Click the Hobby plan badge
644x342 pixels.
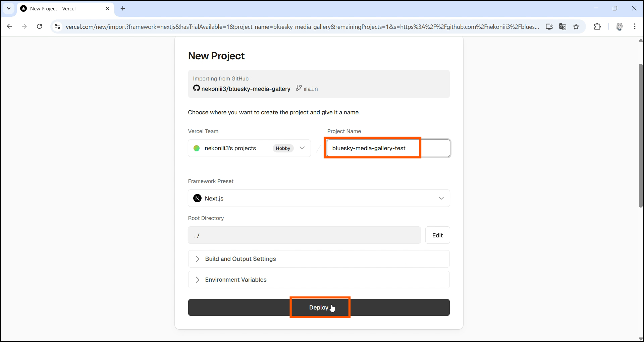pyautogui.click(x=283, y=148)
